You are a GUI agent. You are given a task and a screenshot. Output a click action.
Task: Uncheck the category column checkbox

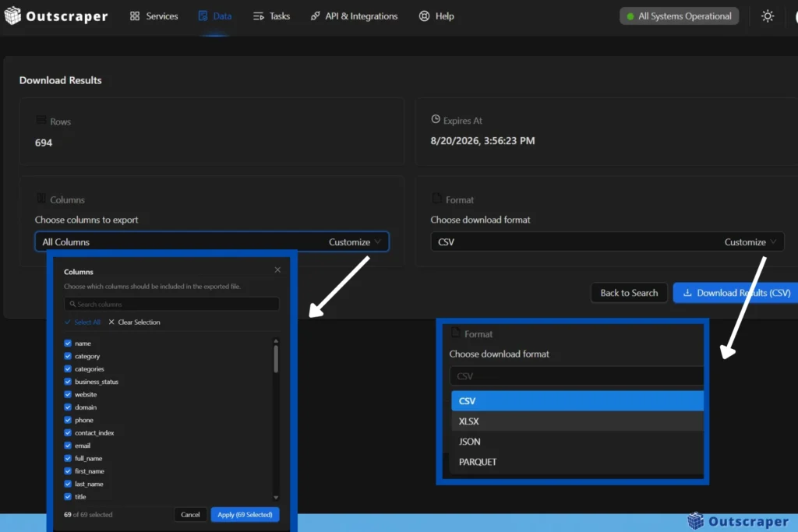68,356
